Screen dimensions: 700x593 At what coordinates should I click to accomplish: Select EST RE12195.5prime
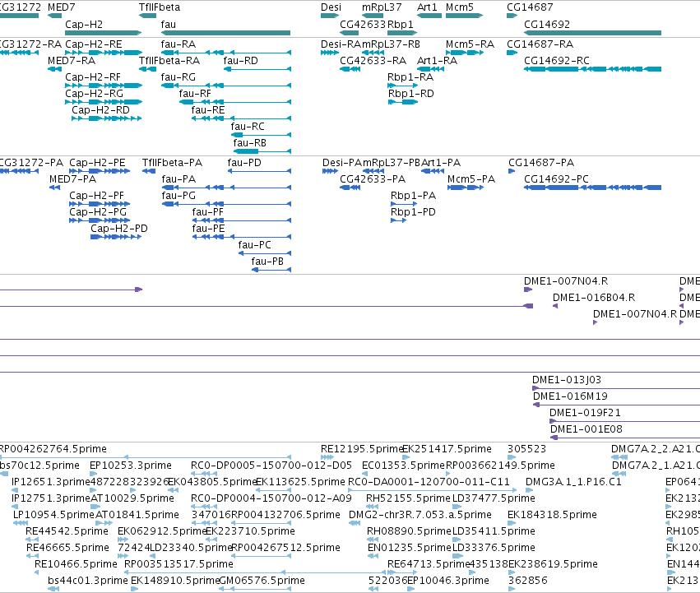coord(327,457)
